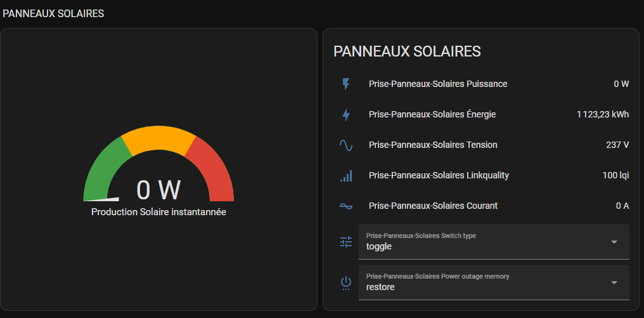Screen dimensions: 644x318
Task: Click the sine wave icon beside Tension
Action: 346,145
